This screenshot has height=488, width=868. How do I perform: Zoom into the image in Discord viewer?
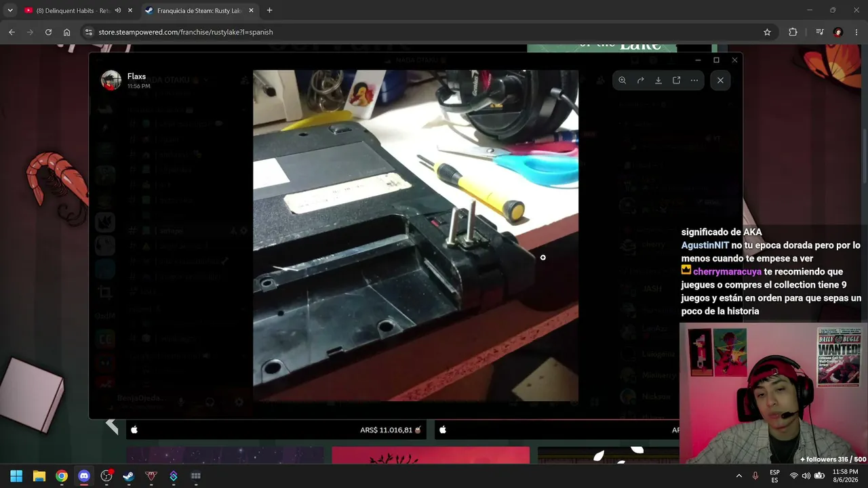(x=622, y=80)
